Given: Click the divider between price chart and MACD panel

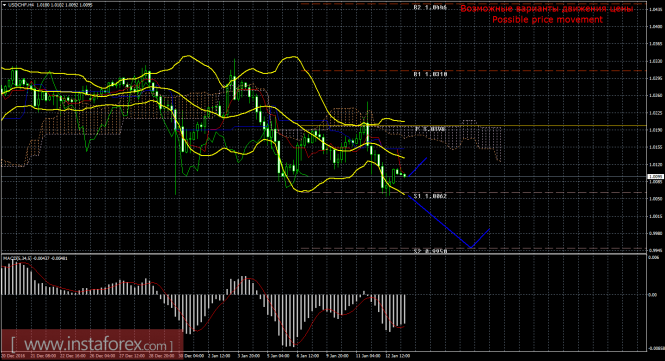Looking at the screenshot, I should tap(323, 254).
